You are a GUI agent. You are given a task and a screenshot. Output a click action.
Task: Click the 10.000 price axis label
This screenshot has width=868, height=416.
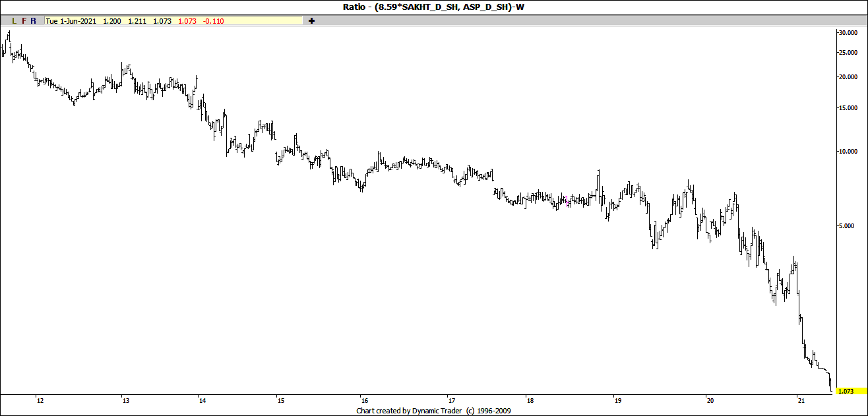click(x=847, y=152)
